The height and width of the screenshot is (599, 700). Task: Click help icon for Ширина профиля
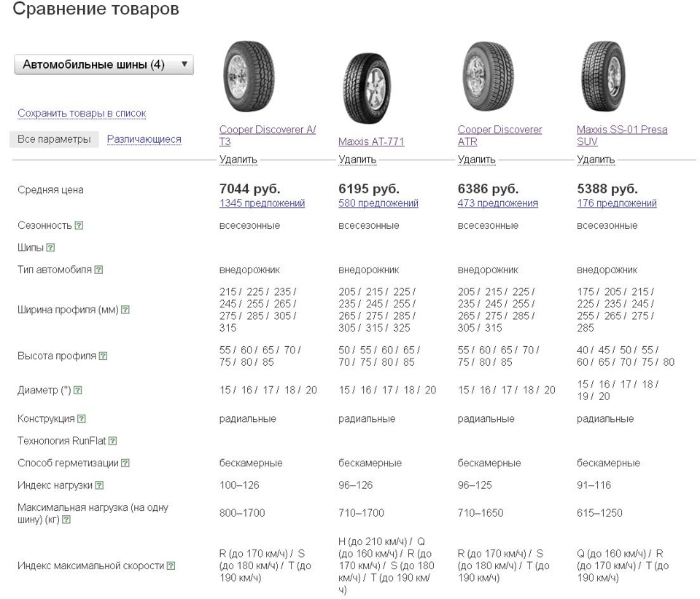(125, 310)
